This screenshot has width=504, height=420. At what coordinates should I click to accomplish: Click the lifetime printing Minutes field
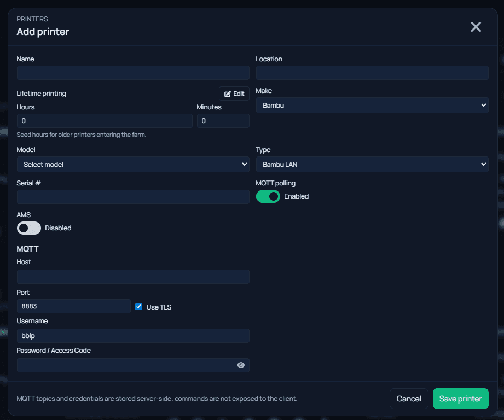[223, 120]
